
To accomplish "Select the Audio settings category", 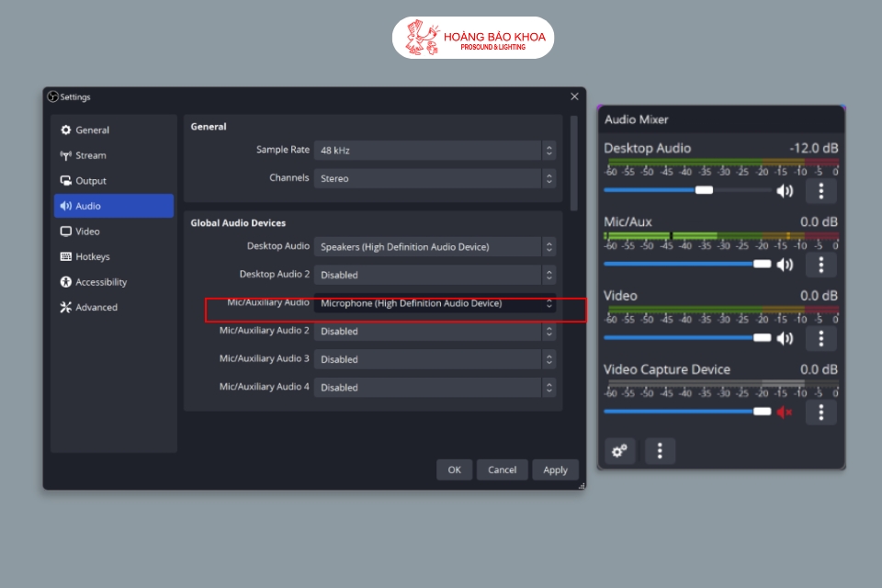I will coord(114,206).
